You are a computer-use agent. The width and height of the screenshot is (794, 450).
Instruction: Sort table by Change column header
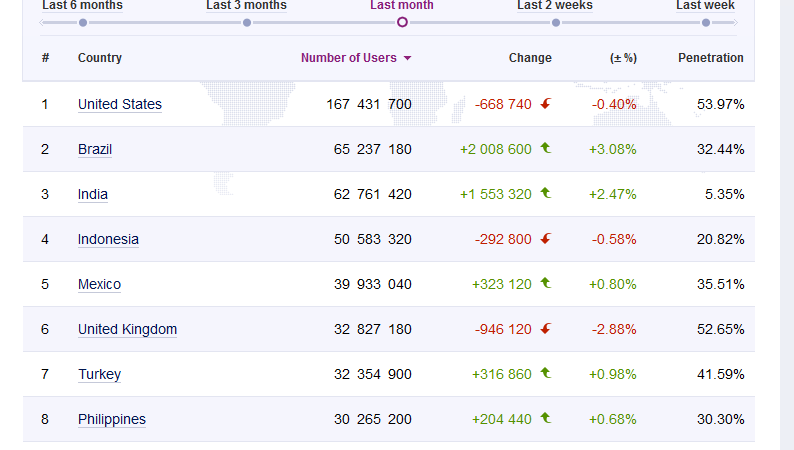pyautogui.click(x=530, y=58)
